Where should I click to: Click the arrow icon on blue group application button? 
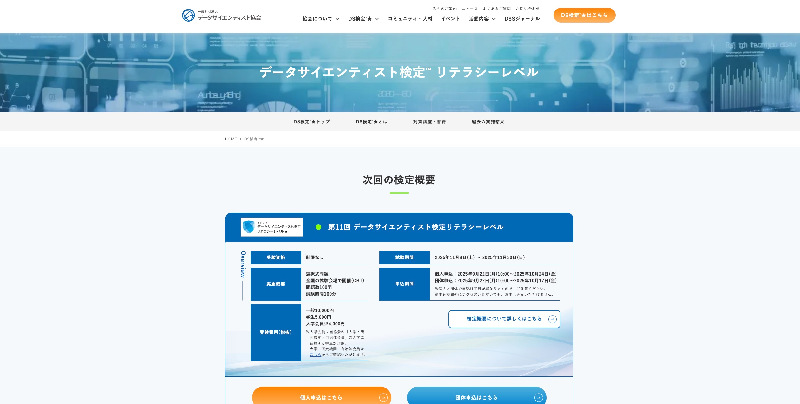coord(538,397)
